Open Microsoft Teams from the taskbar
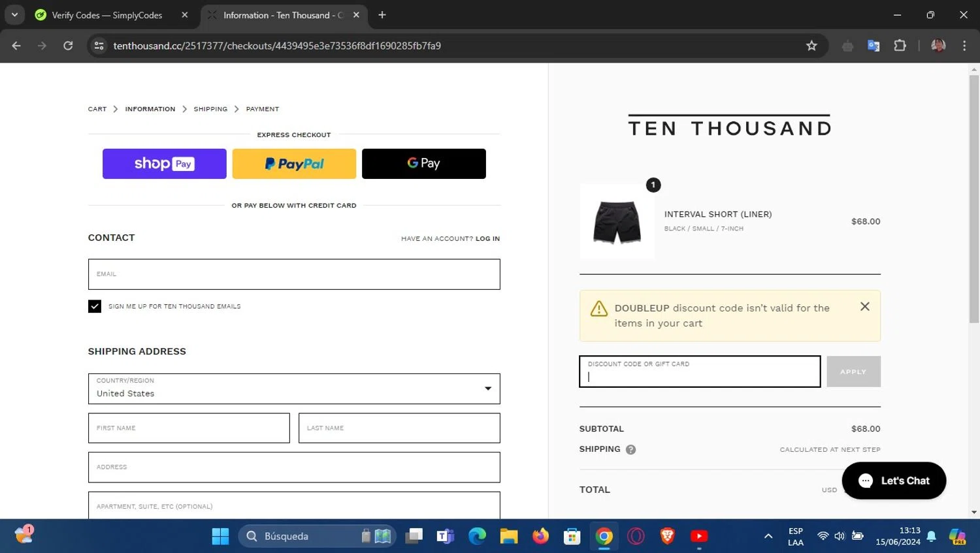This screenshot has width=980, height=553. pos(446,536)
